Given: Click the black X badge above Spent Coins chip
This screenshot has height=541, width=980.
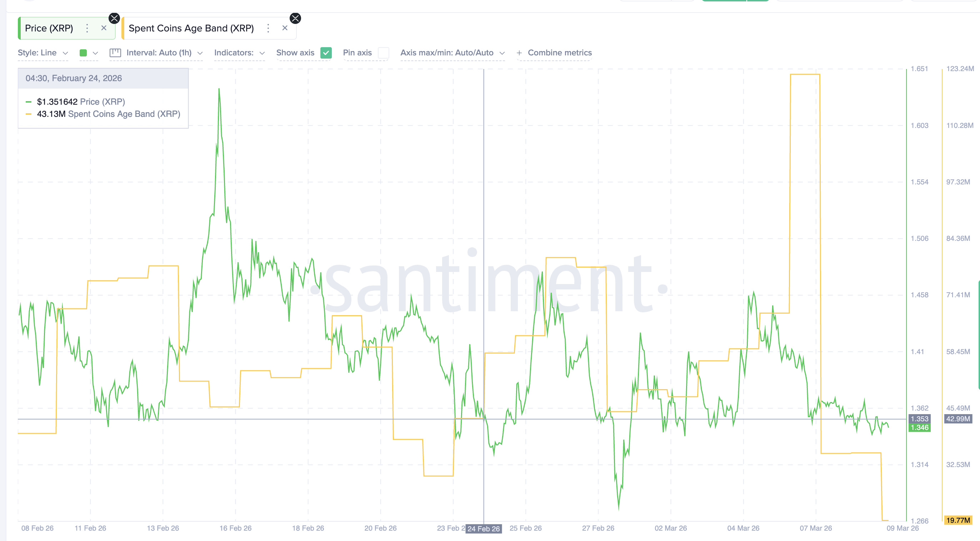Looking at the screenshot, I should pos(295,18).
